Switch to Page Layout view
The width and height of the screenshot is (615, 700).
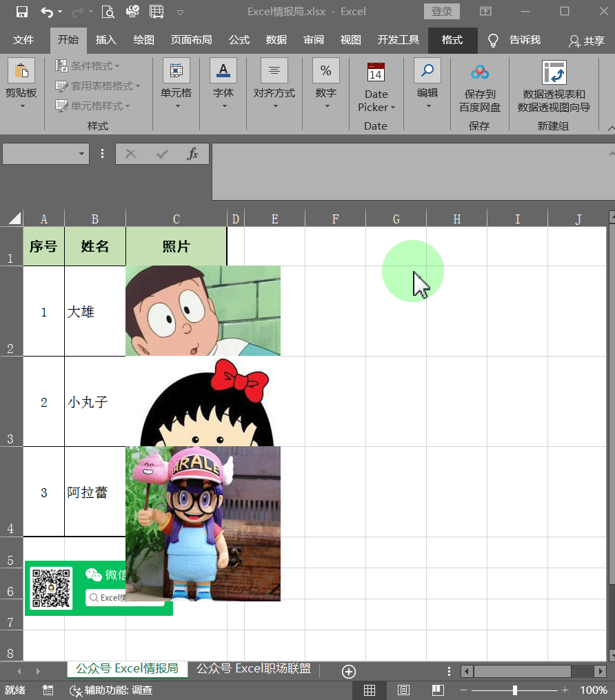(x=403, y=690)
